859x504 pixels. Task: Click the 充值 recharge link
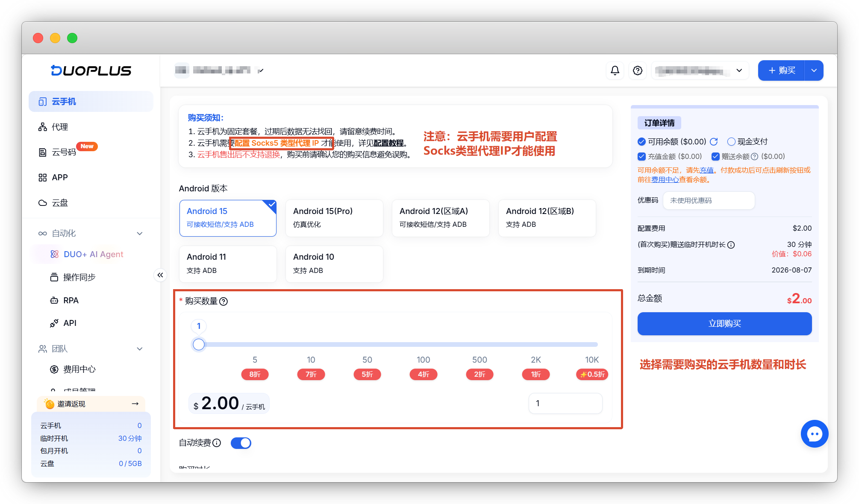(x=706, y=170)
